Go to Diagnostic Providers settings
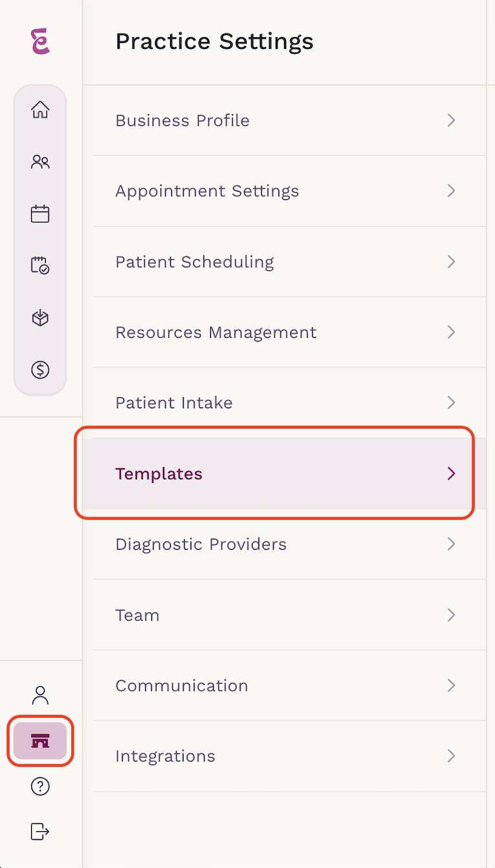This screenshot has width=495, height=868. (x=290, y=544)
